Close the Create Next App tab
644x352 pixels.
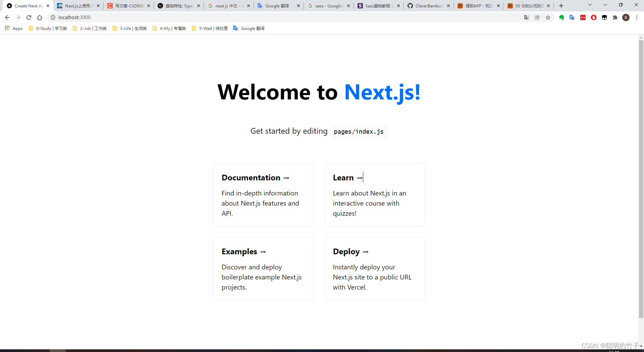(48, 6)
